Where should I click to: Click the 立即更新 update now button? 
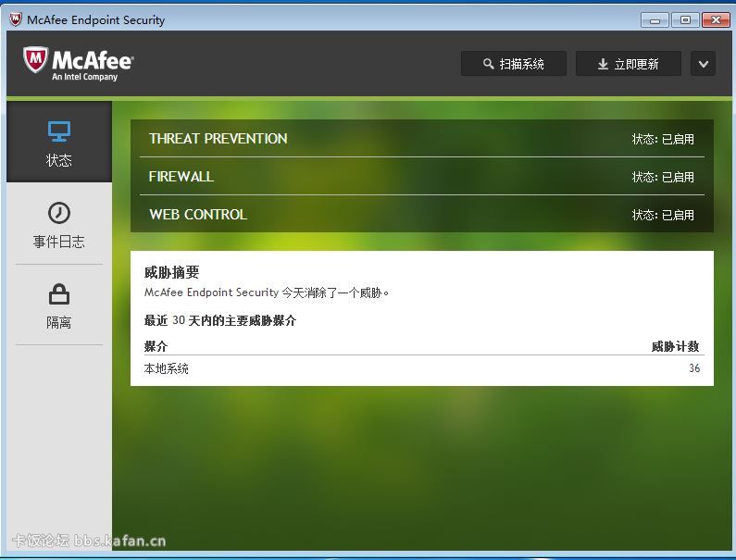pos(628,63)
